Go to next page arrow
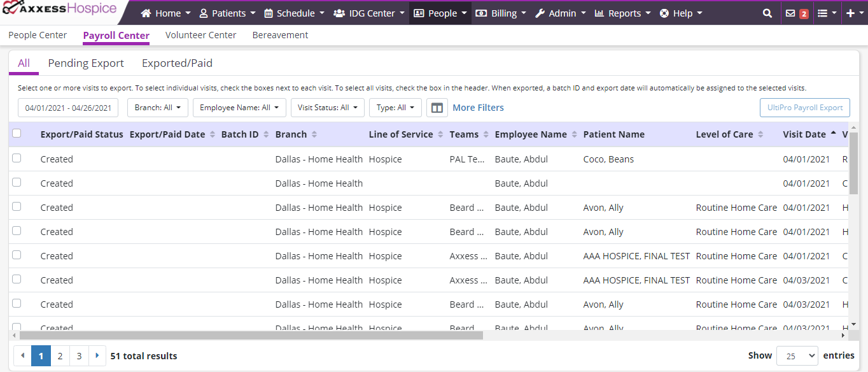Screen dimensions: 868x372 pyautogui.click(x=97, y=356)
